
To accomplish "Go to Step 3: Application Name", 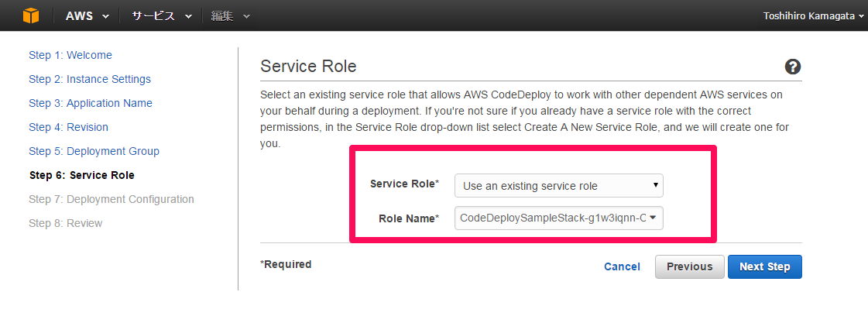I will click(91, 103).
